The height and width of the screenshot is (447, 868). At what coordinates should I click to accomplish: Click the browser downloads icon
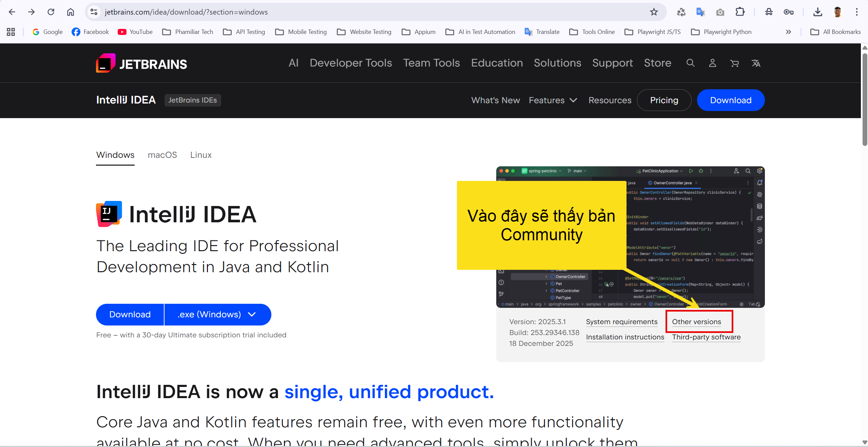click(x=817, y=12)
